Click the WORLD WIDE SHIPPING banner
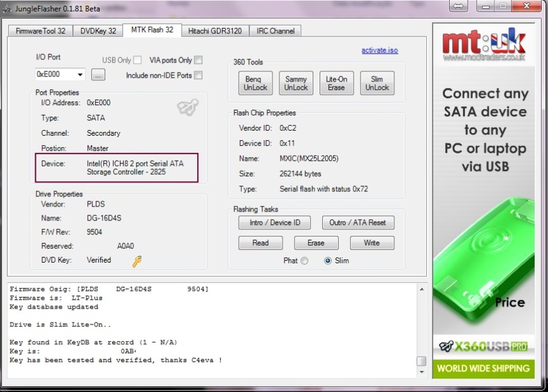Image resolution: width=548 pixels, height=392 pixels. [x=484, y=368]
